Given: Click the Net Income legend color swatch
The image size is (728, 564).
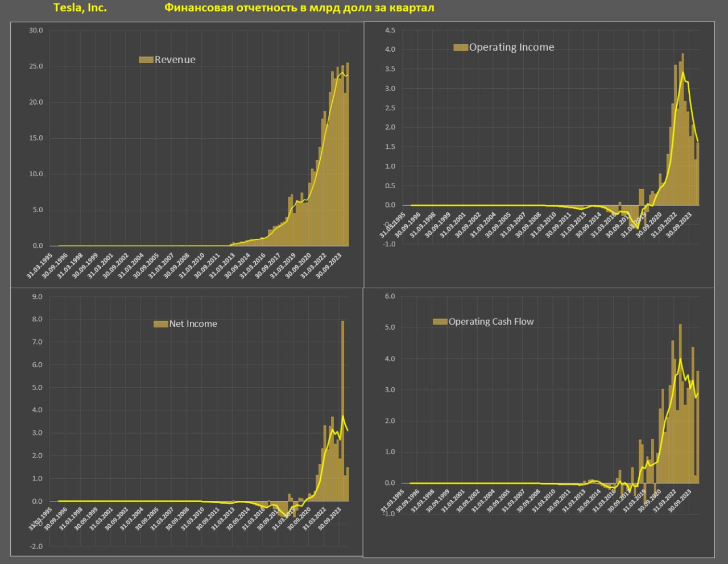Looking at the screenshot, I should 161,324.
